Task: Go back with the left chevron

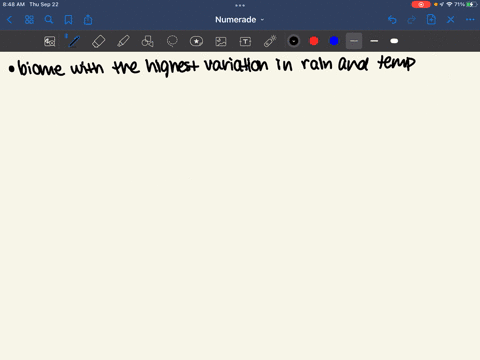Action: pos(9,20)
